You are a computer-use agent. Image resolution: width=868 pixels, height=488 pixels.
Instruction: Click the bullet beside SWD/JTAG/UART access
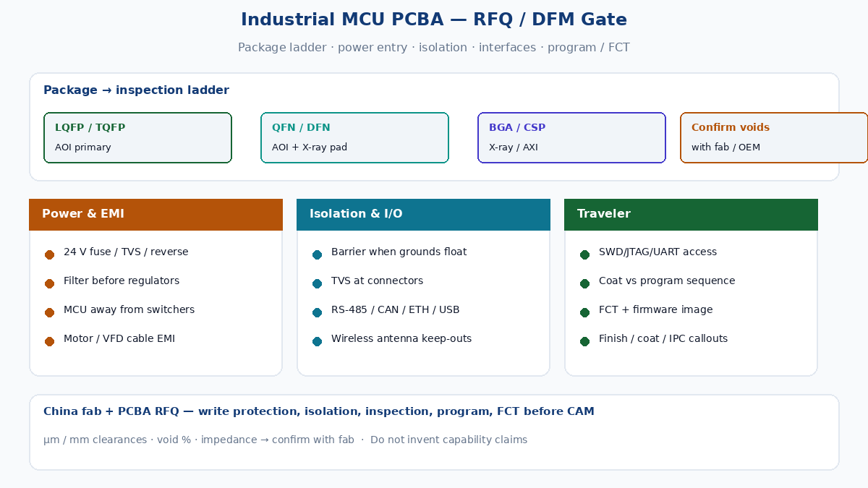(x=584, y=254)
